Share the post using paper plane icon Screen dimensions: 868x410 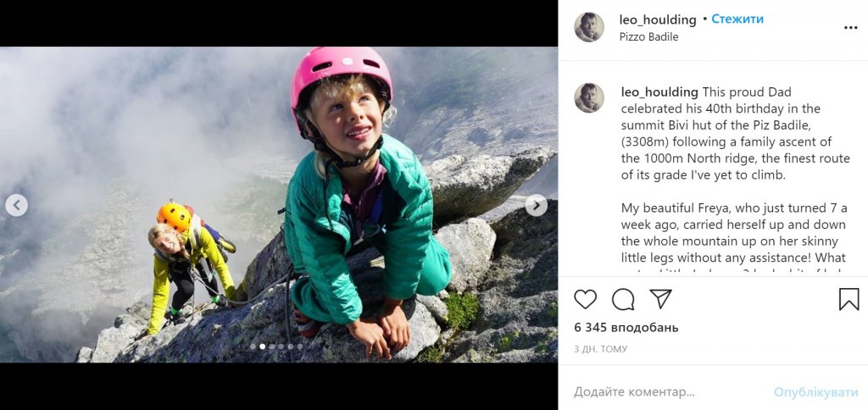pyautogui.click(x=660, y=299)
